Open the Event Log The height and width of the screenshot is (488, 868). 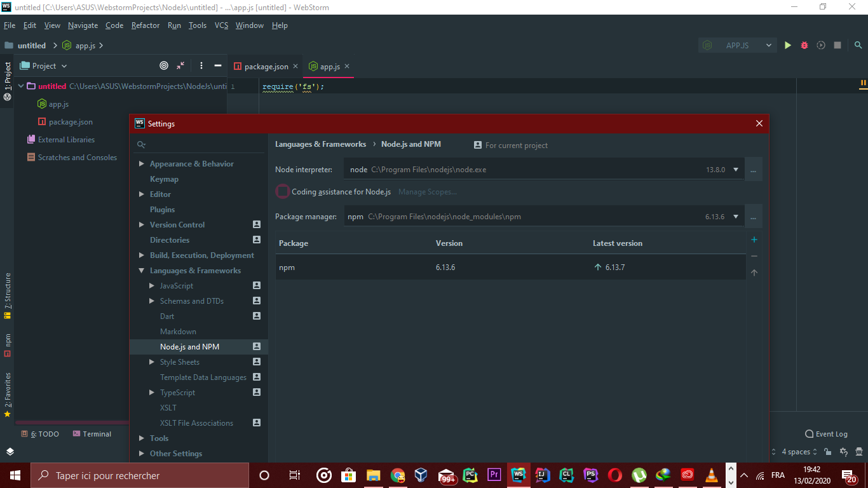pos(826,434)
